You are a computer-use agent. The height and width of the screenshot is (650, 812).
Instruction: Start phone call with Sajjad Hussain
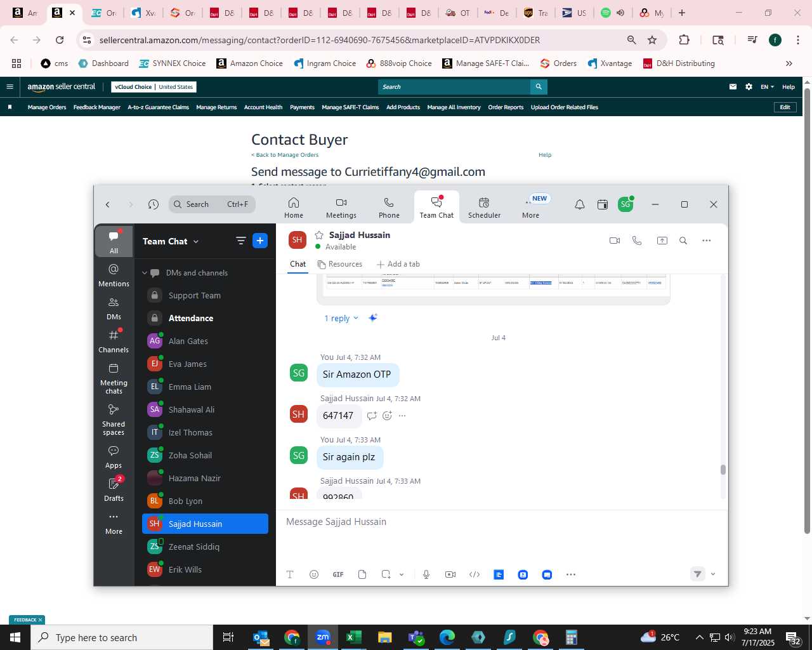point(637,241)
